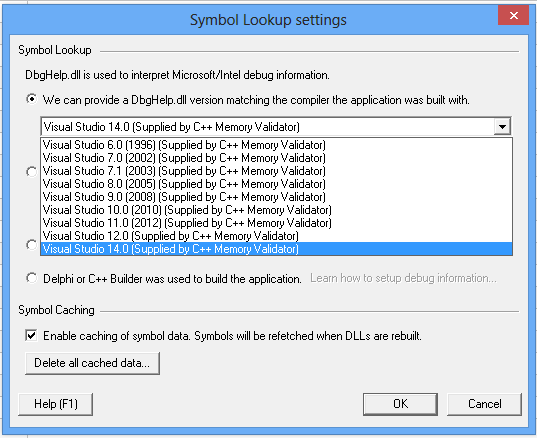This screenshot has width=537, height=438.
Task: Select highlighted Visual Studio 14.0 list item
Action: click(277, 249)
